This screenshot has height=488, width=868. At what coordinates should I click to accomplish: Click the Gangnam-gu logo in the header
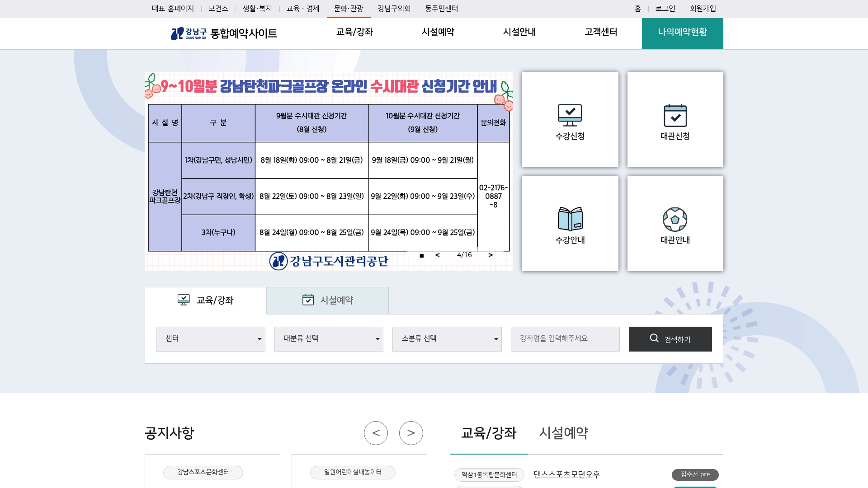pos(189,33)
